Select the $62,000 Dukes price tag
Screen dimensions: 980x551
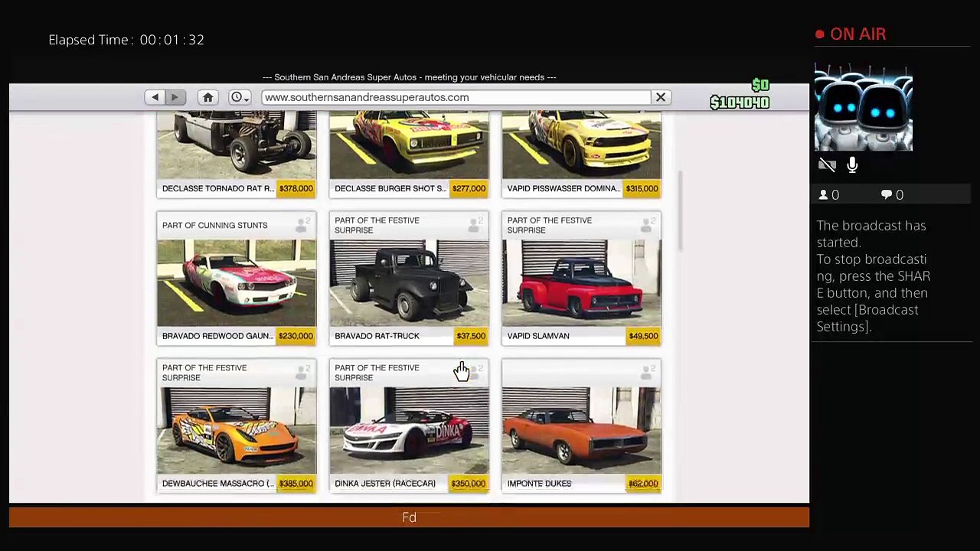point(644,484)
